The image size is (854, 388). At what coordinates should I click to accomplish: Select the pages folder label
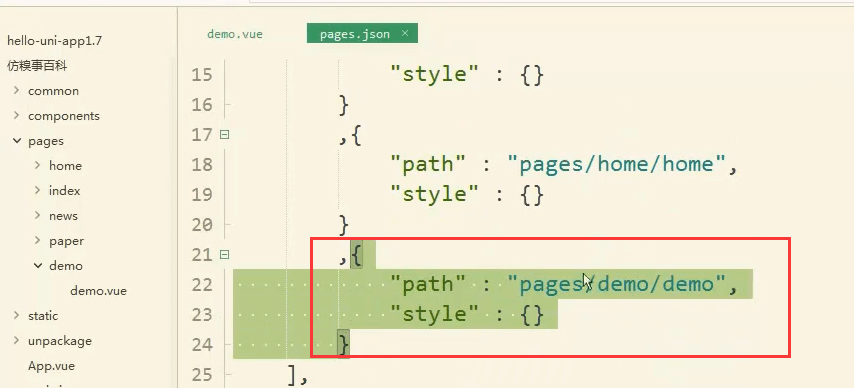pyautogui.click(x=46, y=141)
